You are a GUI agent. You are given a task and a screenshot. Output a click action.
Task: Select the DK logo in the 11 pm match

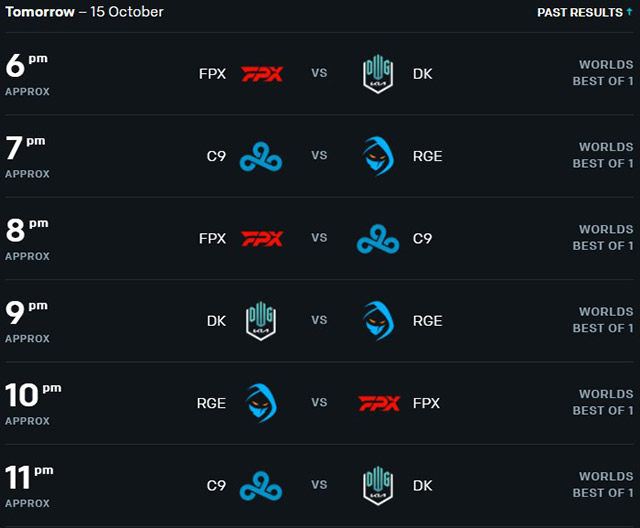(x=378, y=486)
